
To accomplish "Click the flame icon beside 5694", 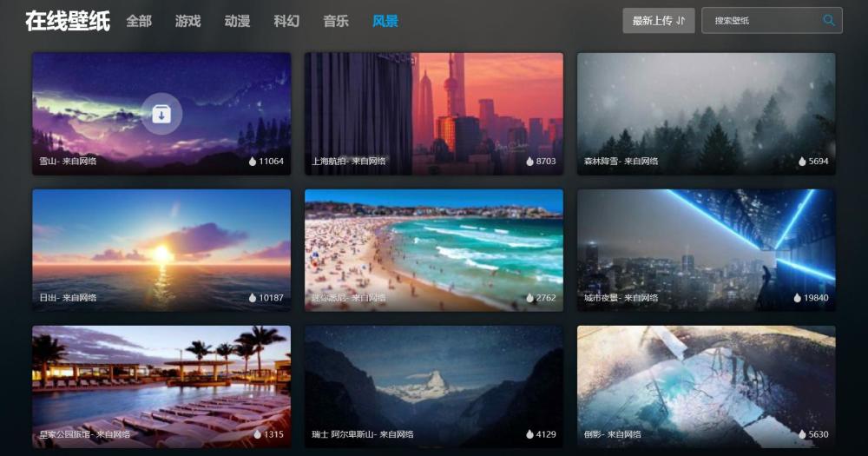I will [802, 162].
